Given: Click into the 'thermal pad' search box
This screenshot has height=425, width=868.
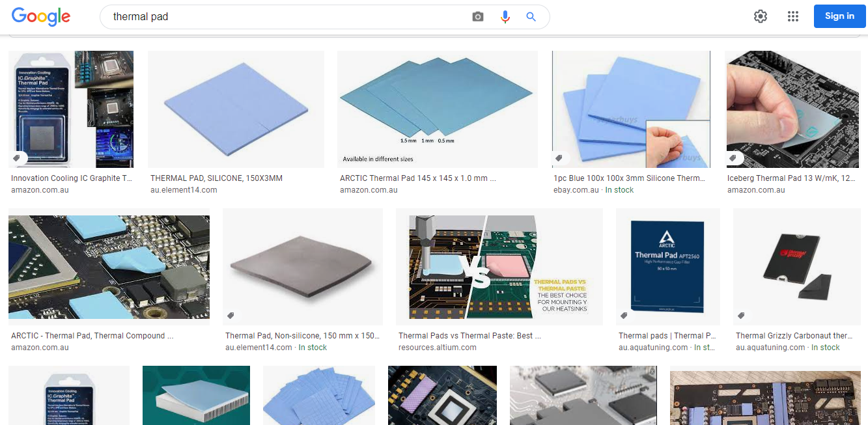Looking at the screenshot, I should pyautogui.click(x=287, y=17).
